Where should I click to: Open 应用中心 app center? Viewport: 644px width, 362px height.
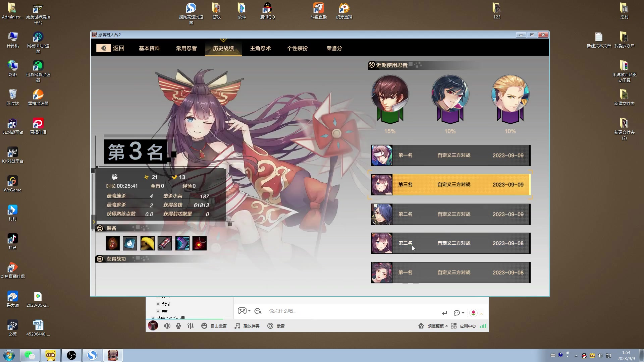(463, 326)
